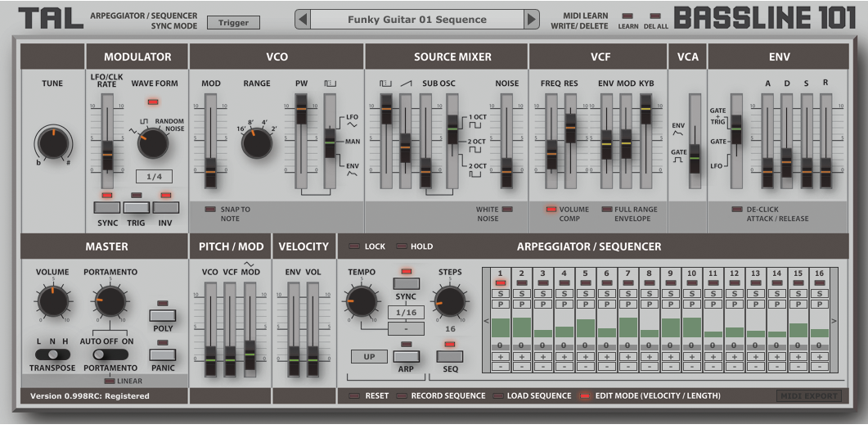Open the Trigger sync mode dropdown
This screenshot has width=868, height=429.
coord(233,23)
